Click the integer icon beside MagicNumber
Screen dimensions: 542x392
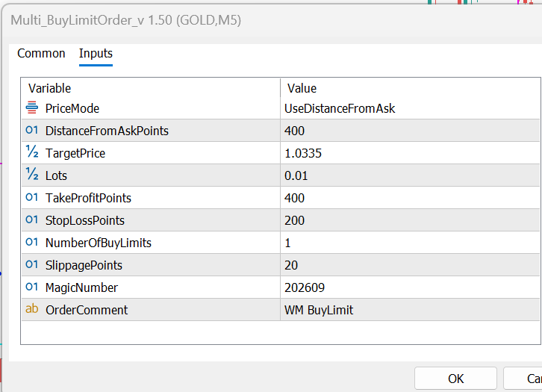tap(32, 287)
